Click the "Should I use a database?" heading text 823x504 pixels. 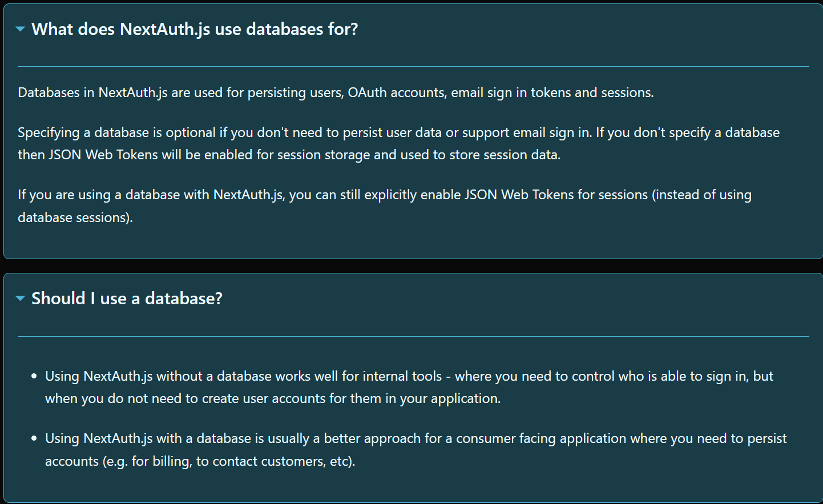pyautogui.click(x=127, y=299)
